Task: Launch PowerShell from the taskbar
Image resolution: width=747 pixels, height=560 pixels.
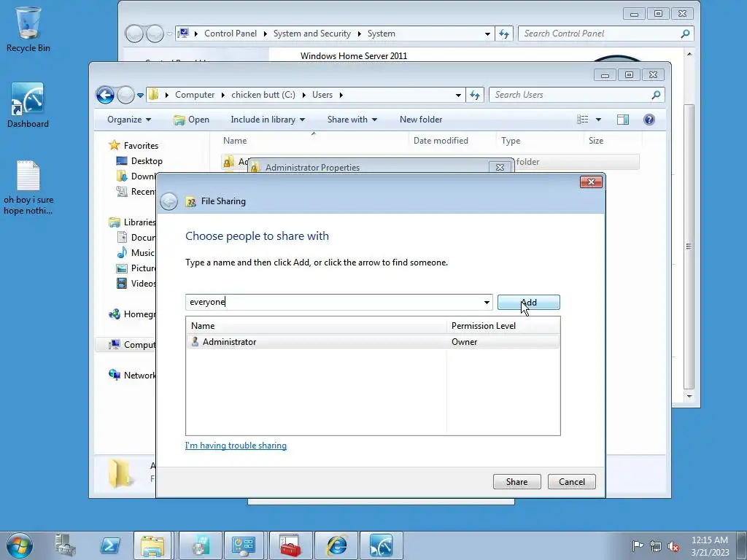Action: pyautogui.click(x=110, y=545)
